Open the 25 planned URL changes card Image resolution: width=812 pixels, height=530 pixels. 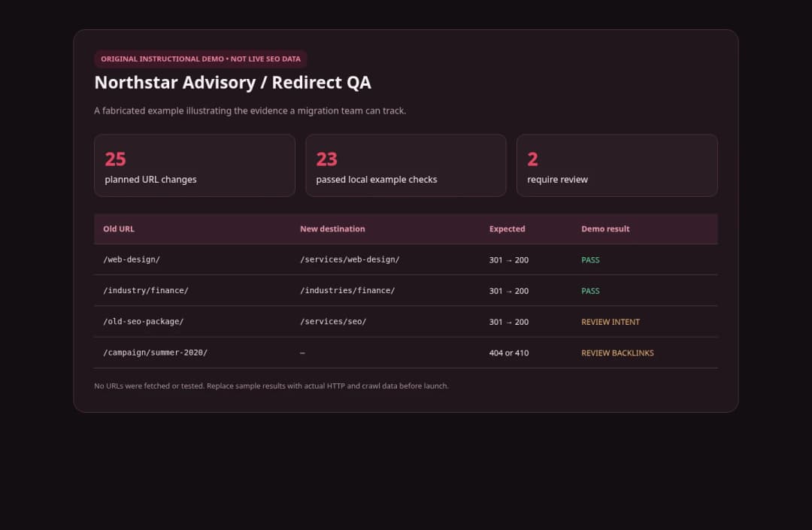click(x=195, y=165)
